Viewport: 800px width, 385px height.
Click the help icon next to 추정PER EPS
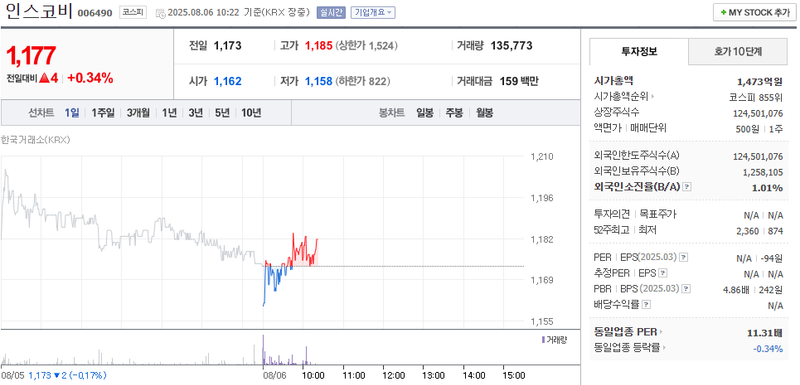point(662,273)
